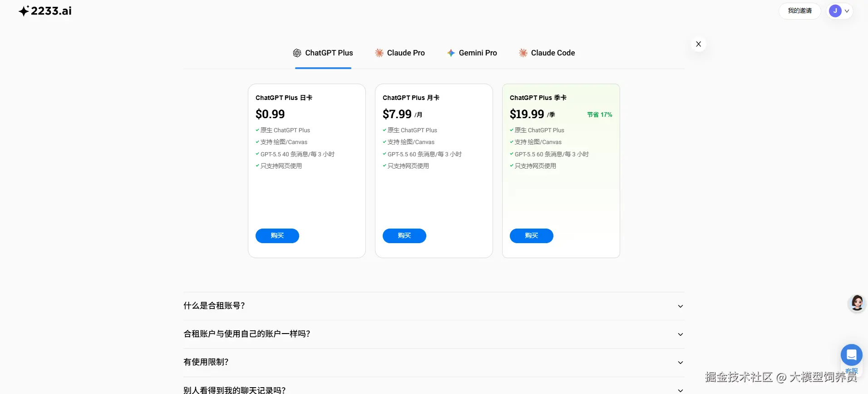This screenshot has height=394, width=868.
Task: Click the Claude Code starburst icon
Action: pyautogui.click(x=523, y=53)
